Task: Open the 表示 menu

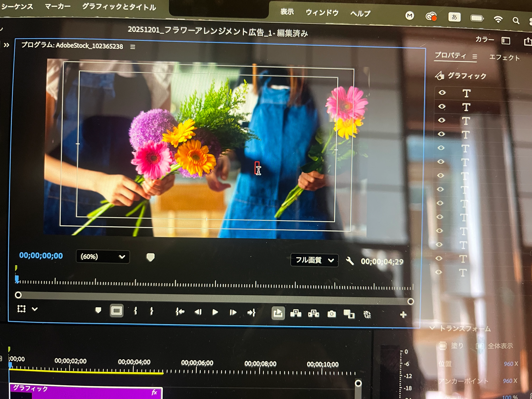Action: [x=287, y=11]
